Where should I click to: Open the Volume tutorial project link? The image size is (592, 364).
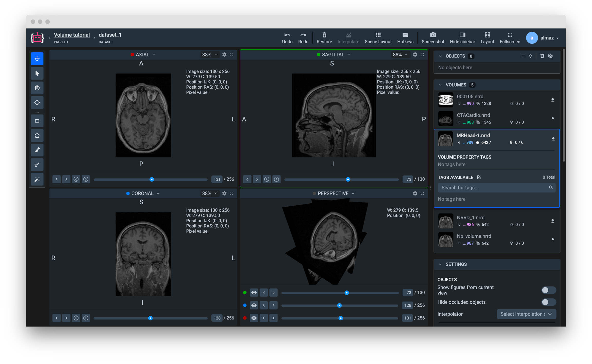[72, 35]
